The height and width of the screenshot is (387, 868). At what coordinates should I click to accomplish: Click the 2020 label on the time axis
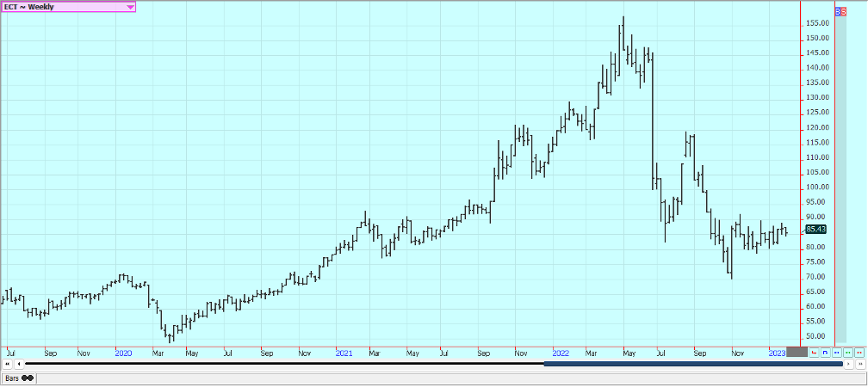pyautogui.click(x=123, y=353)
